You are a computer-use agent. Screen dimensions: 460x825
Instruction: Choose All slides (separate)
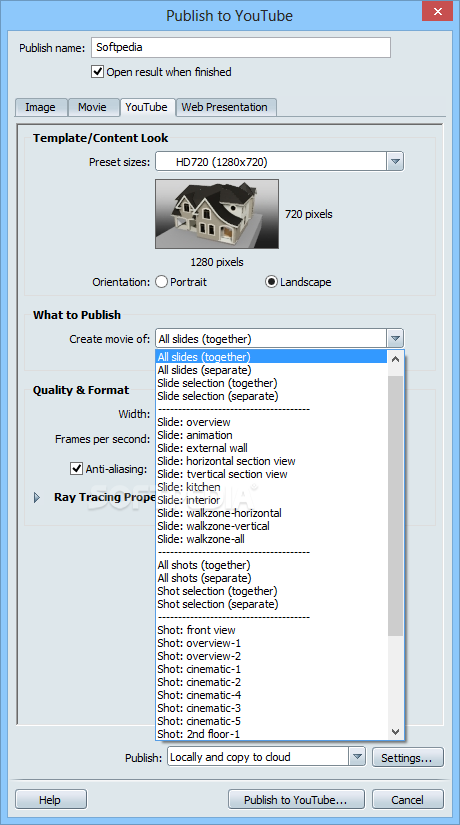click(272, 370)
